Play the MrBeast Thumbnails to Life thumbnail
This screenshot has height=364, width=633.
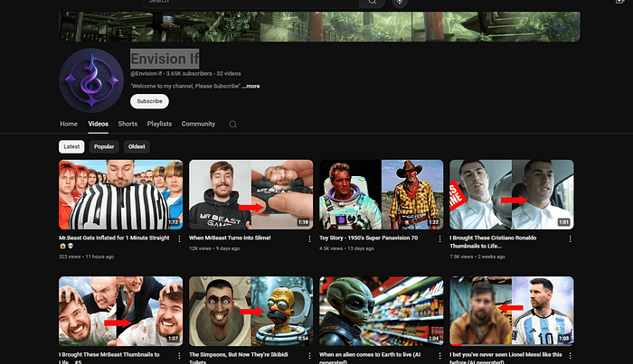[120, 312]
